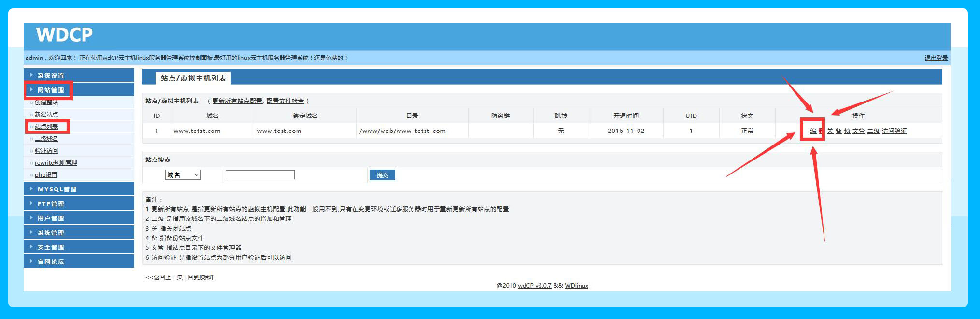
Task: Open 文管 file manager for the site
Action: pyautogui.click(x=858, y=131)
